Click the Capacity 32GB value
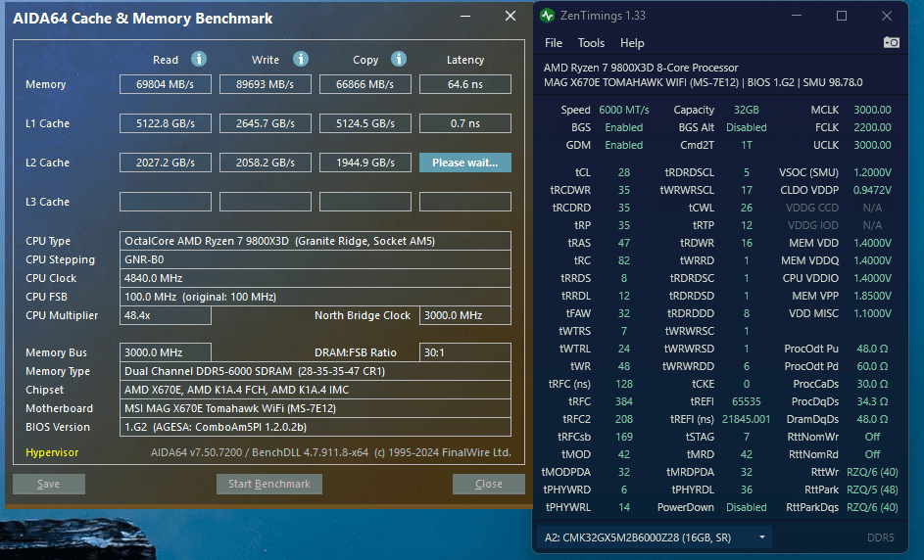924x560 pixels. pos(746,110)
